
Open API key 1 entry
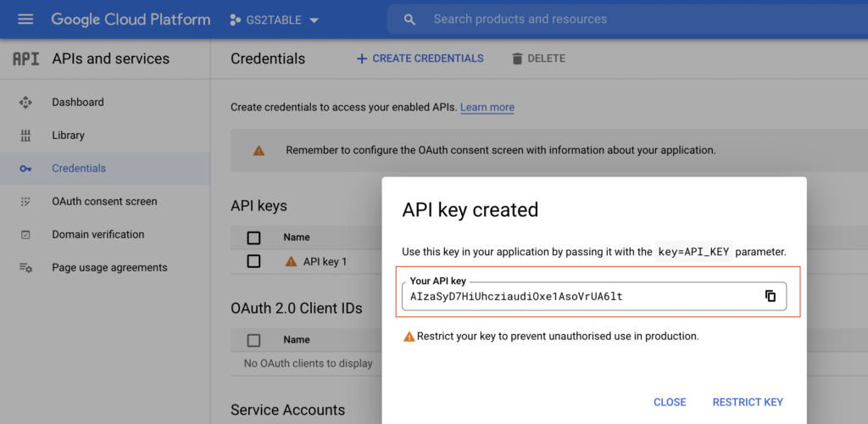[x=325, y=262]
